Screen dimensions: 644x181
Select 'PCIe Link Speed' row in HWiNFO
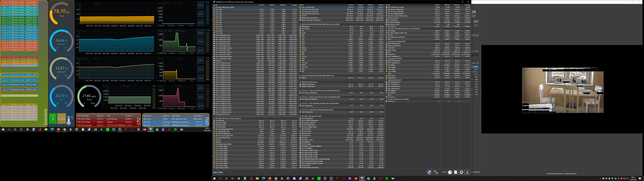click(x=428, y=20)
